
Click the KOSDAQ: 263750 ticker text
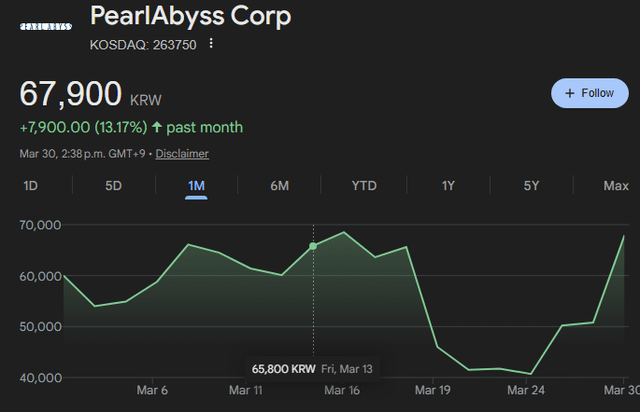(x=143, y=45)
